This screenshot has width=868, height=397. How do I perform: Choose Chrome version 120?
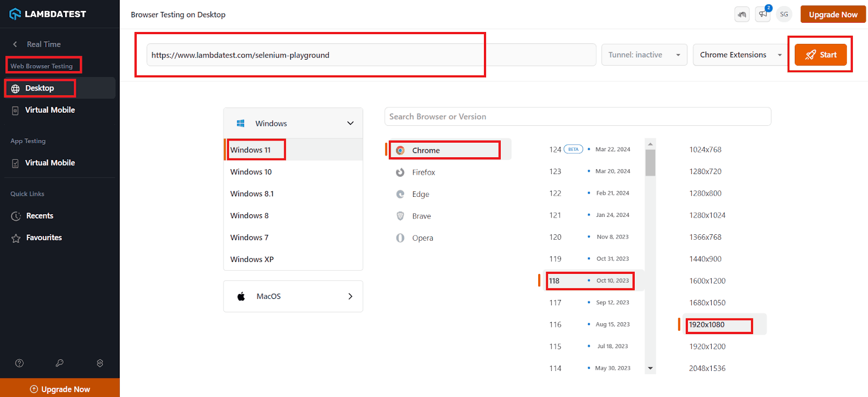(x=590, y=237)
